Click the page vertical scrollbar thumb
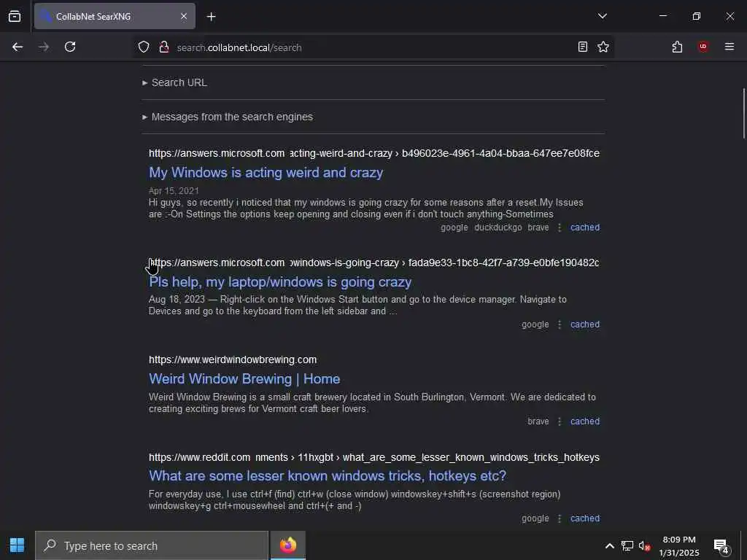 pos(743,113)
